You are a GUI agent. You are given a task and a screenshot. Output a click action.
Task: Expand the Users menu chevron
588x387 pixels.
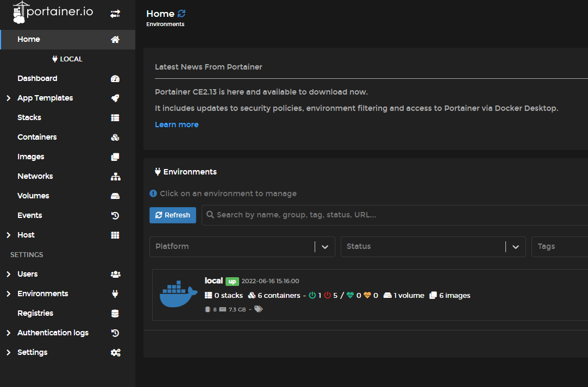point(9,274)
